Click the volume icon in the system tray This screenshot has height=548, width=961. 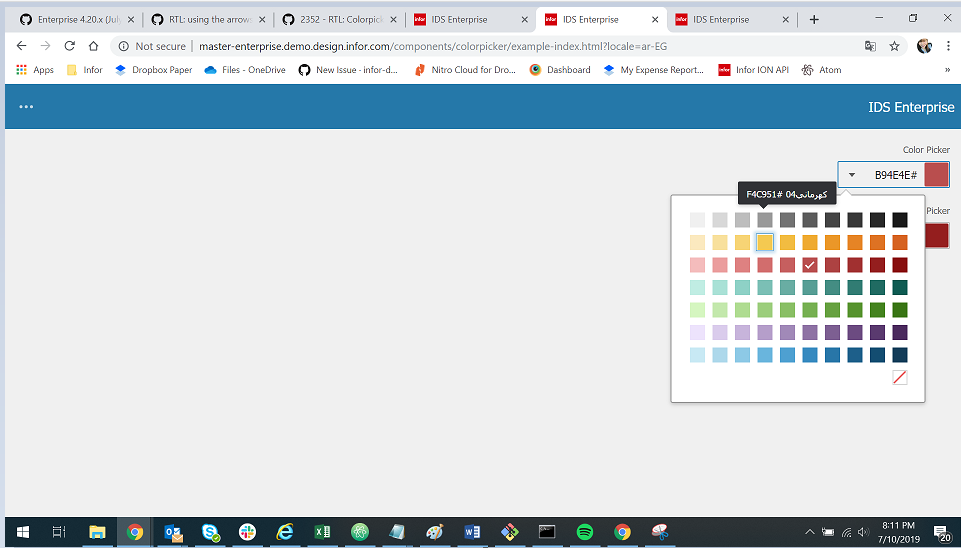tap(864, 532)
